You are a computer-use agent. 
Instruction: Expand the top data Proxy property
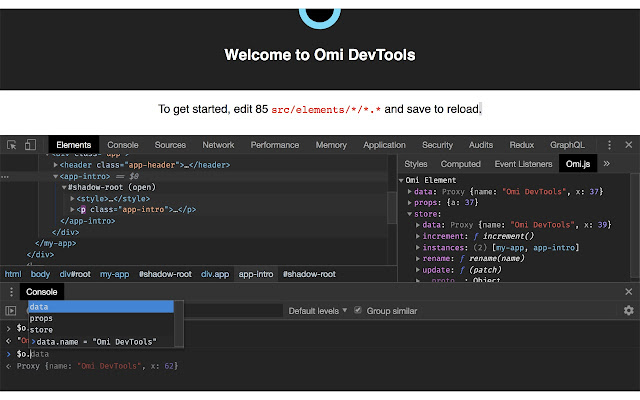coord(409,191)
